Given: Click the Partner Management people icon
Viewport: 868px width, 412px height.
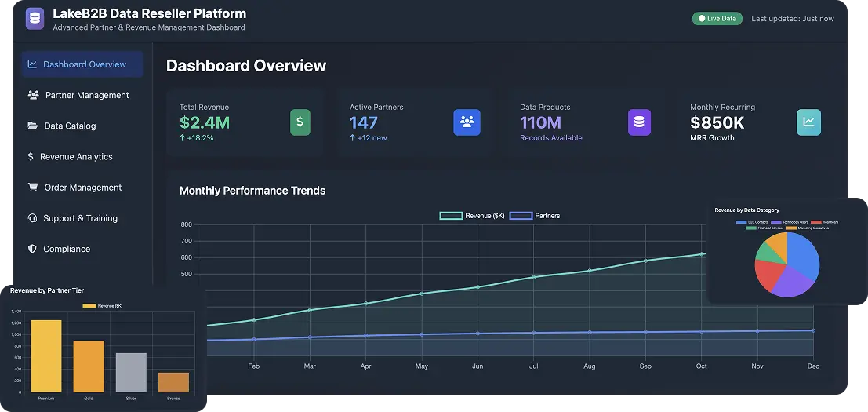Looking at the screenshot, I should (x=33, y=95).
